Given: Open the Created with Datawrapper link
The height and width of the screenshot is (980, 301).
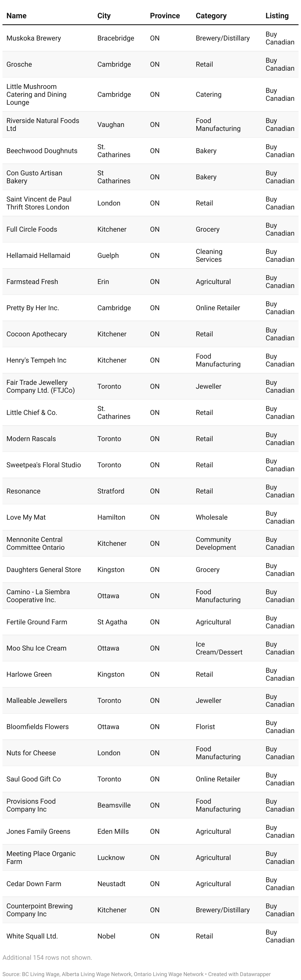Looking at the screenshot, I should click(x=239, y=974).
